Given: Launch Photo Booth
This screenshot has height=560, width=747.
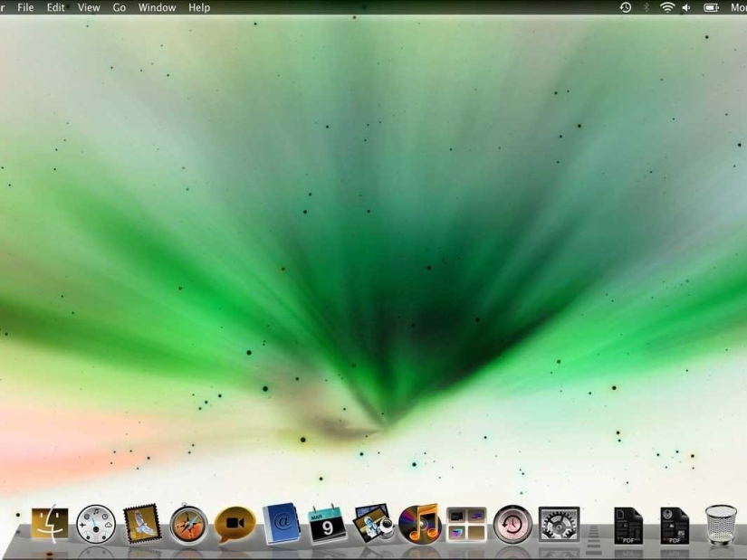Looking at the screenshot, I should coord(374,525).
